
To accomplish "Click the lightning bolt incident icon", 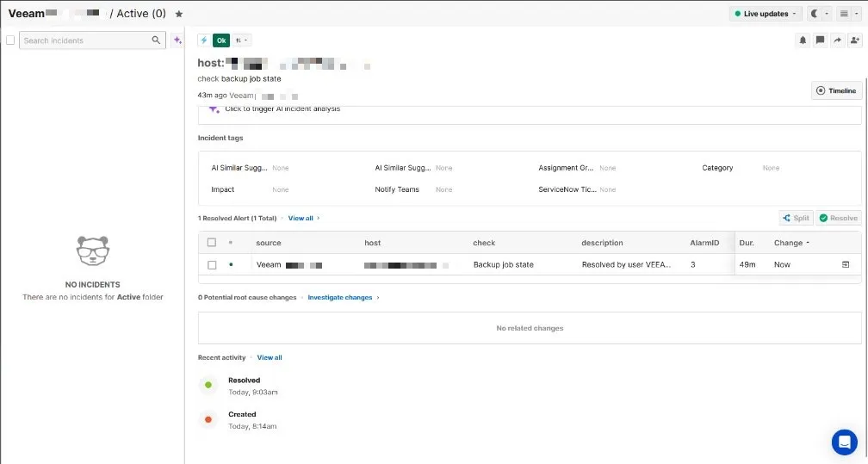I will coord(204,40).
